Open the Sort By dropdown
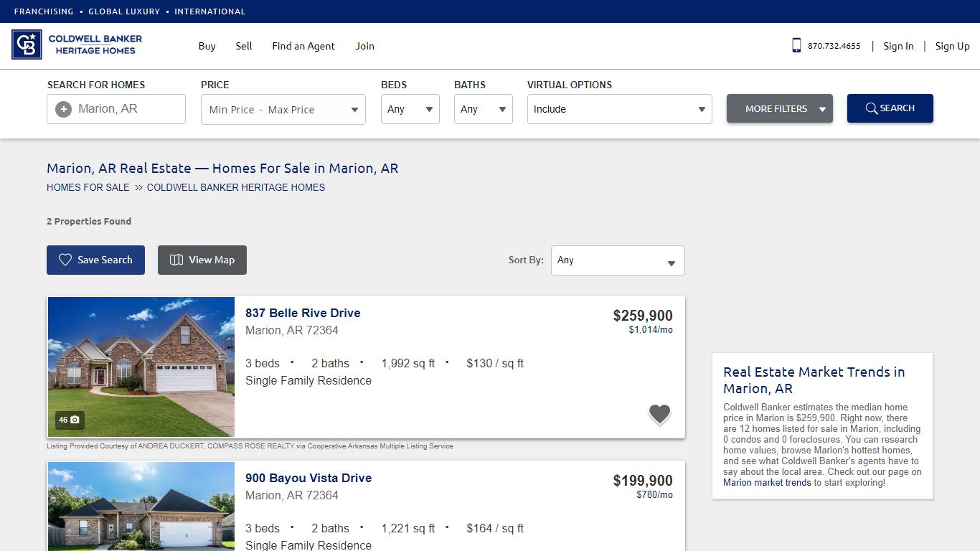The image size is (980, 551). tap(618, 260)
